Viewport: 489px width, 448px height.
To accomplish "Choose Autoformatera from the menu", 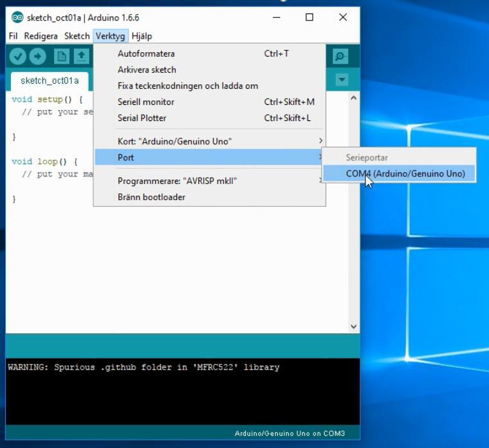I will (210, 53).
